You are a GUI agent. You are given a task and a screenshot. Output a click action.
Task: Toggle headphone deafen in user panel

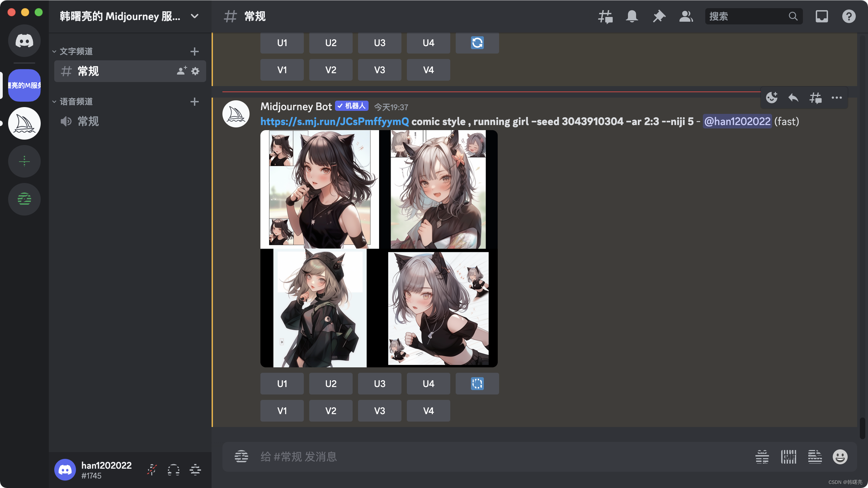pos(174,470)
